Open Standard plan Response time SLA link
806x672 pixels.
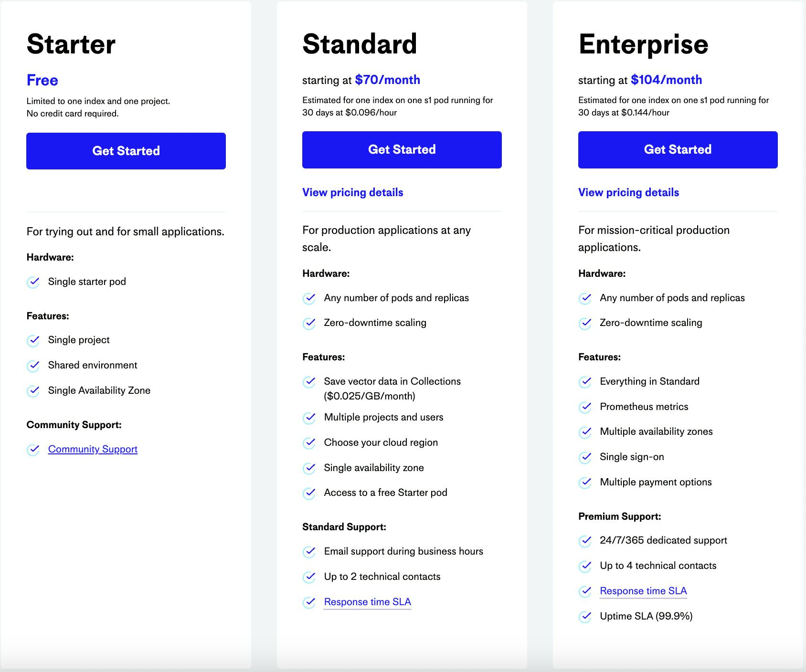click(x=367, y=602)
